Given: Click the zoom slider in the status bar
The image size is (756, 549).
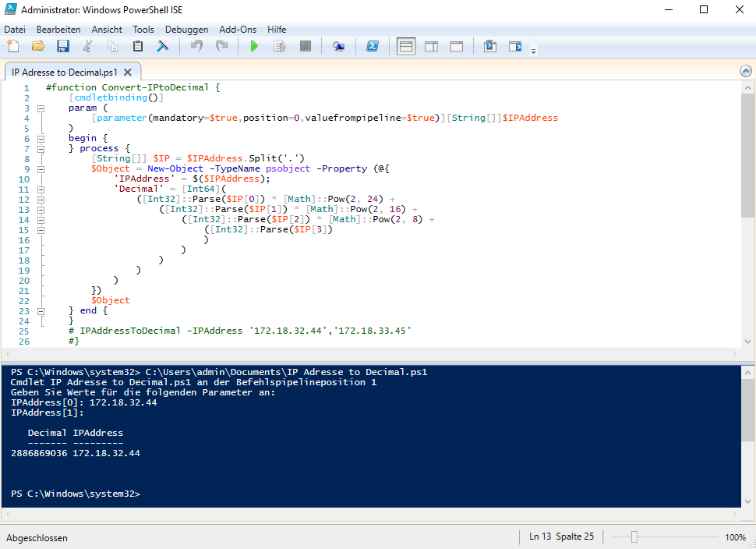Looking at the screenshot, I should coord(634,537).
